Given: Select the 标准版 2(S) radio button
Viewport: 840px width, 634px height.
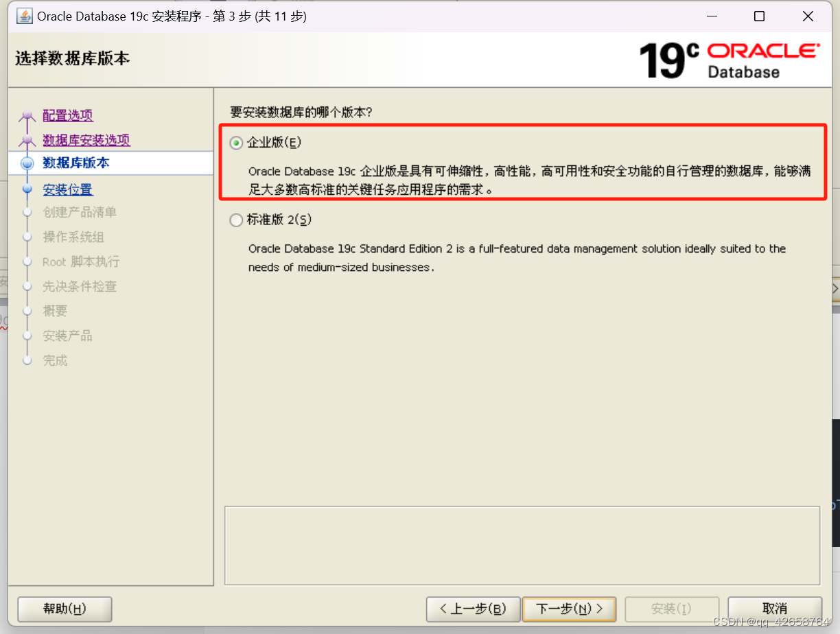Looking at the screenshot, I should point(236,220).
